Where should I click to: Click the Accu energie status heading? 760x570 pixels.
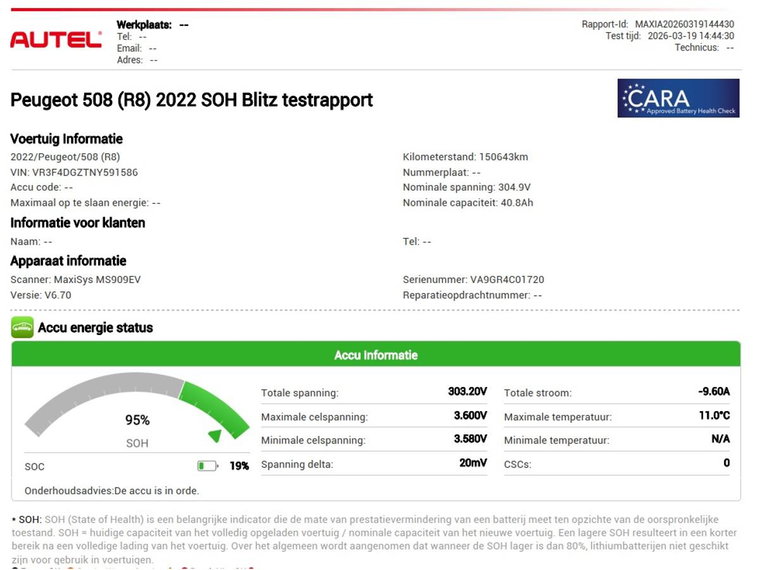[x=95, y=328]
